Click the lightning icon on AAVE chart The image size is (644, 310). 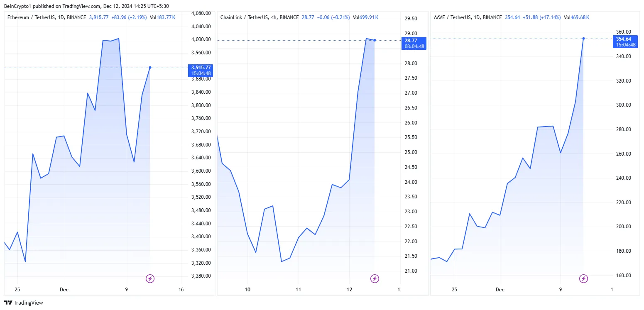tap(583, 279)
